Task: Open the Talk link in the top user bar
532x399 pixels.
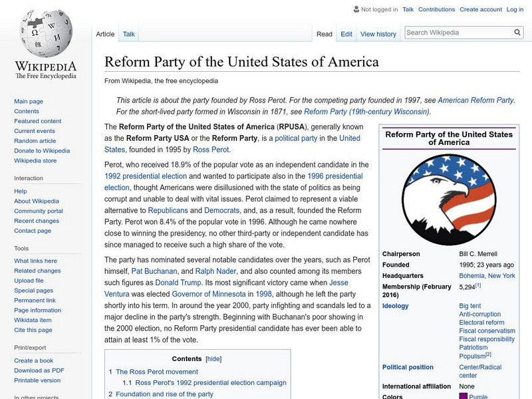Action: 408,9
